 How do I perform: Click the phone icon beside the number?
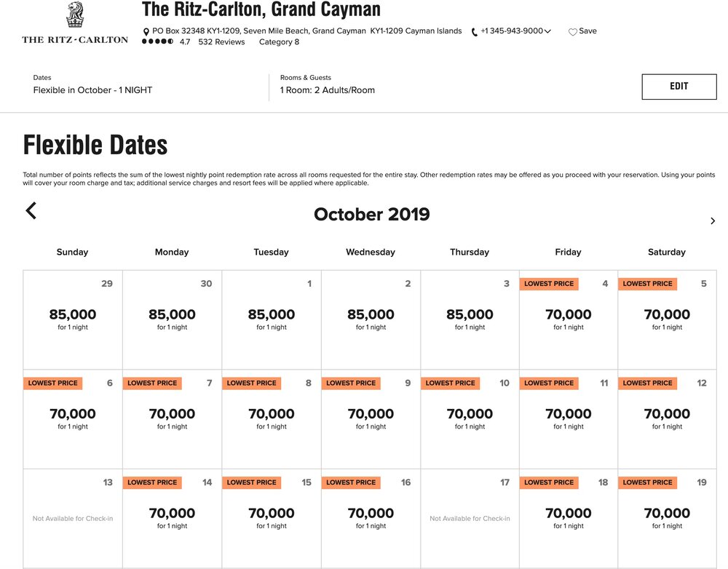point(475,32)
